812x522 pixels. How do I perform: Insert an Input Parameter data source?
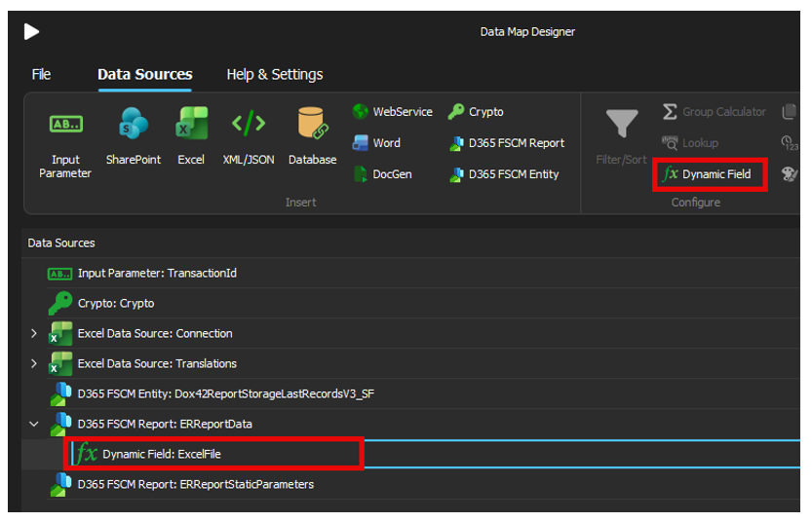click(65, 142)
